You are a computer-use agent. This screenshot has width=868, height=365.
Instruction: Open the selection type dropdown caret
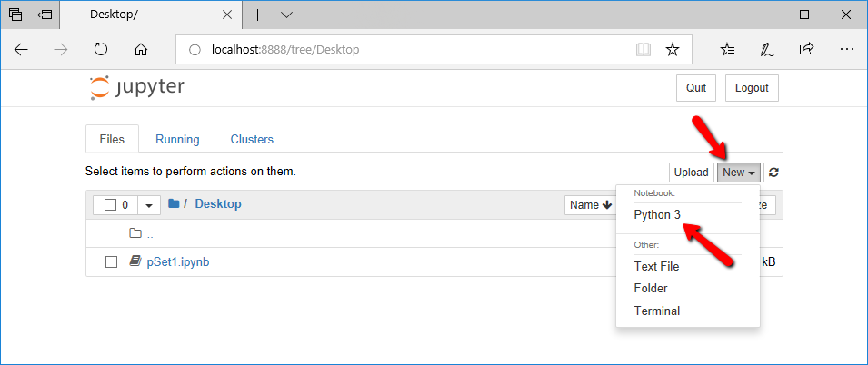click(x=149, y=205)
